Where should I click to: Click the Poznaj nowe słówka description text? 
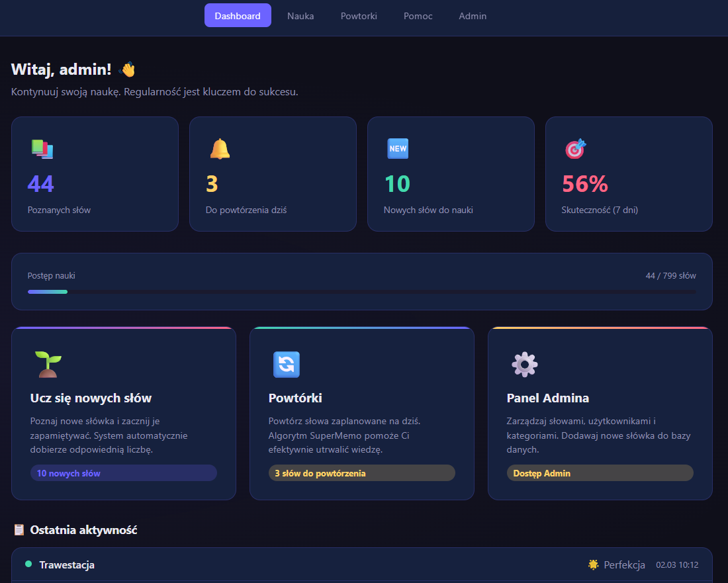(x=109, y=435)
